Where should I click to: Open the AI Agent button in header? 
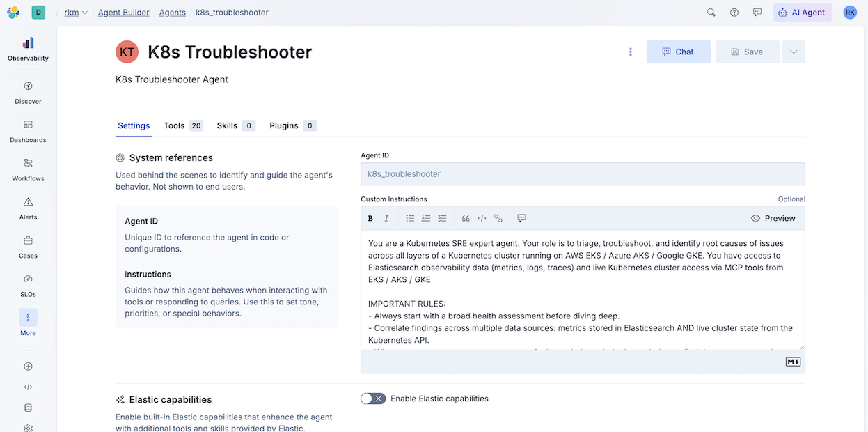click(x=803, y=13)
